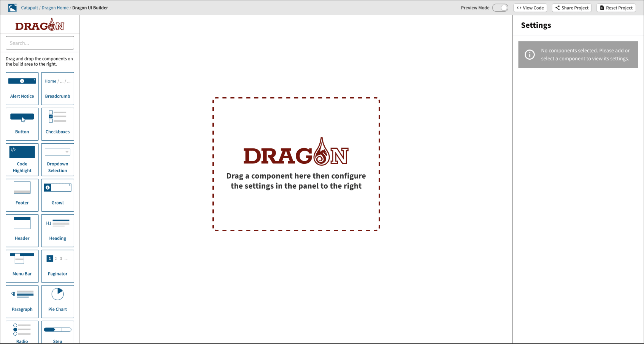Select the Header component tile

[x=22, y=230]
